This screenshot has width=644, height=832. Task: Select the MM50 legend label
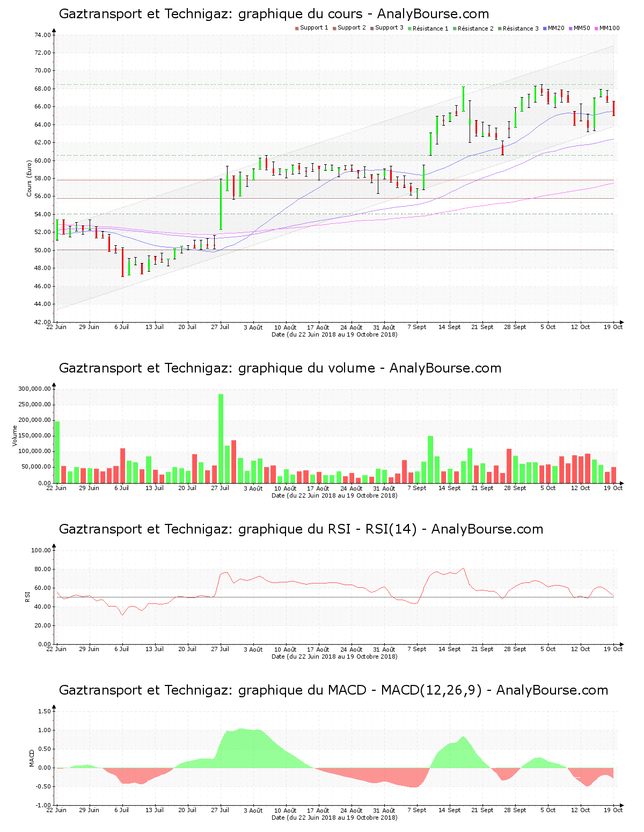pyautogui.click(x=582, y=28)
